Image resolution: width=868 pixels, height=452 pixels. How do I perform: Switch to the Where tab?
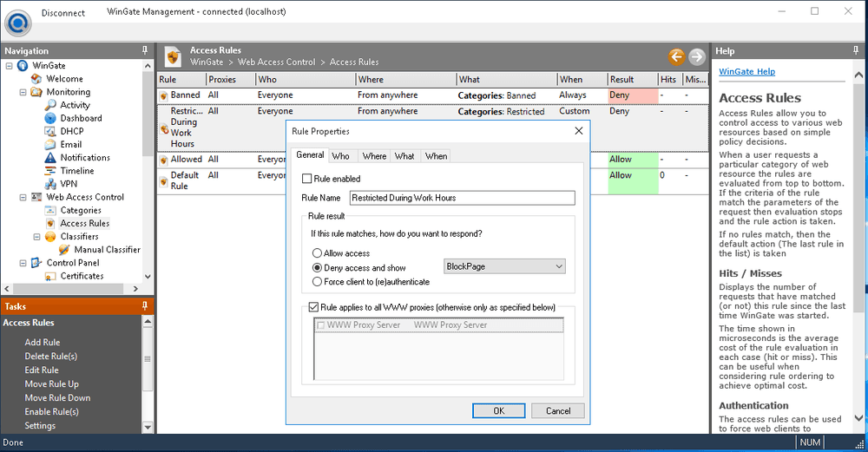click(x=374, y=156)
